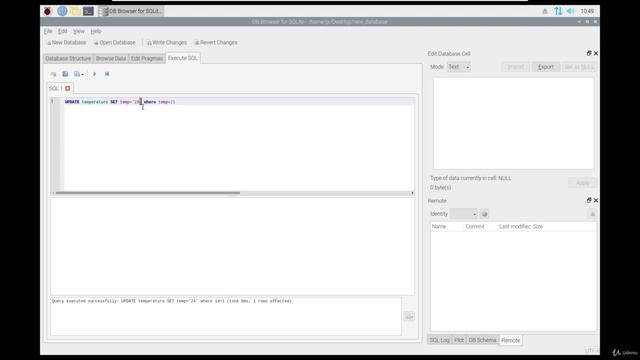
Task: Switch to DB Schema tab
Action: (482, 340)
